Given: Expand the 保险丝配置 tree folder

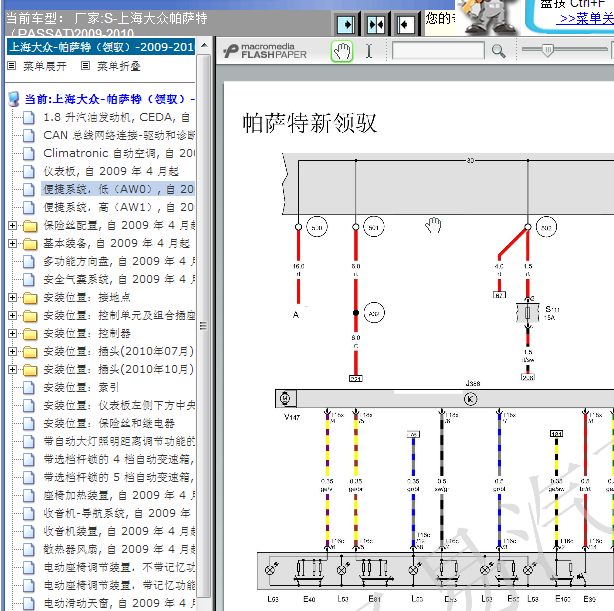Looking at the screenshot, I should pyautogui.click(x=13, y=225).
